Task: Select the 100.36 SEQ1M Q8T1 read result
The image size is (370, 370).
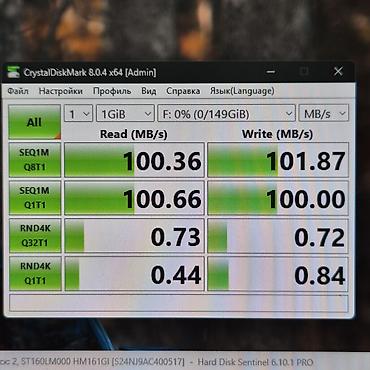Action: pos(134,160)
